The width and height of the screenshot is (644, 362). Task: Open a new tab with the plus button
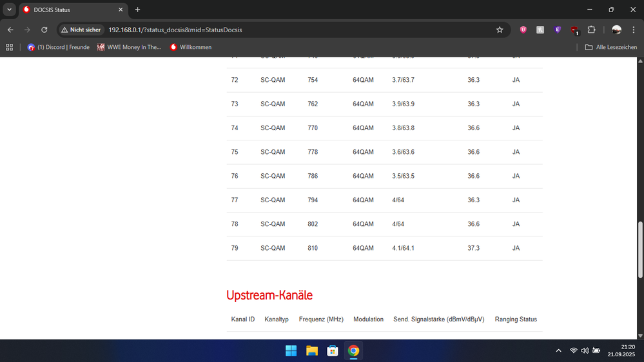(137, 10)
